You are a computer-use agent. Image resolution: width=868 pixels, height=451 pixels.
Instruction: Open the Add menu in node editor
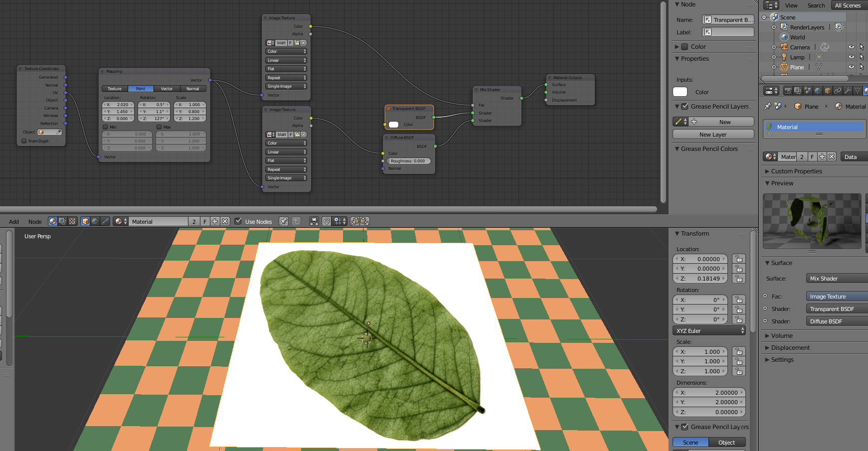(14, 222)
